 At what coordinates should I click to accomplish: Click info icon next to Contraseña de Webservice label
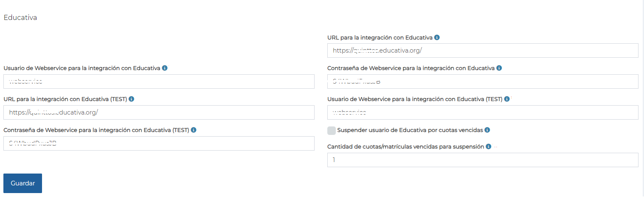click(499, 68)
